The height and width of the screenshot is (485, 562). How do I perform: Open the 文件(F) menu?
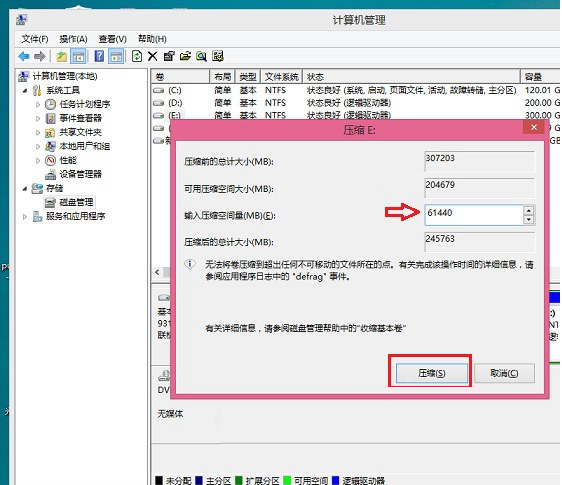point(35,39)
